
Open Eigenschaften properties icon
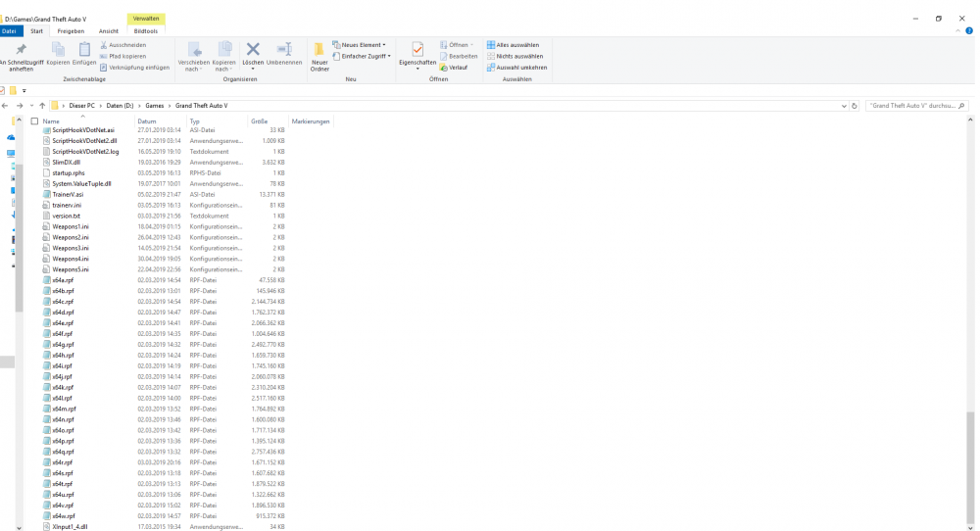[x=417, y=51]
